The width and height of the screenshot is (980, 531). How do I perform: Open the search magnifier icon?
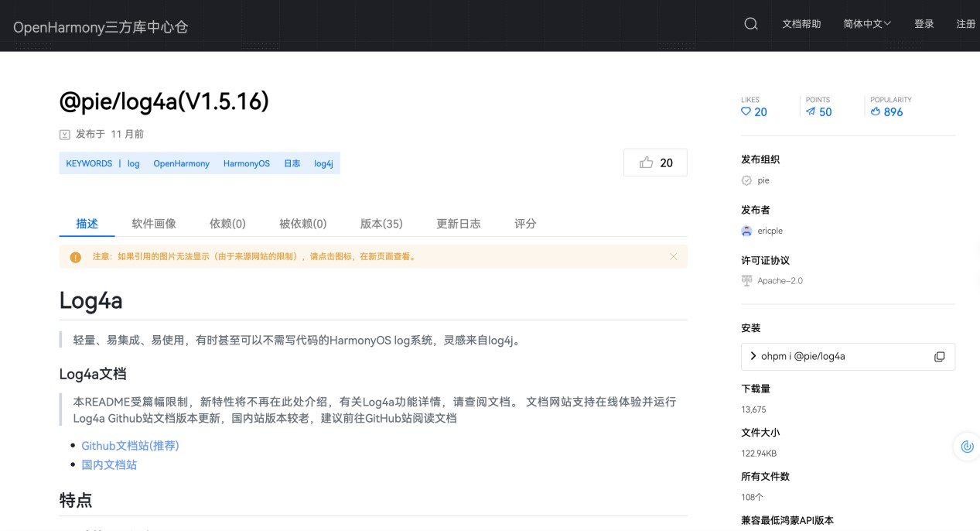pos(750,24)
